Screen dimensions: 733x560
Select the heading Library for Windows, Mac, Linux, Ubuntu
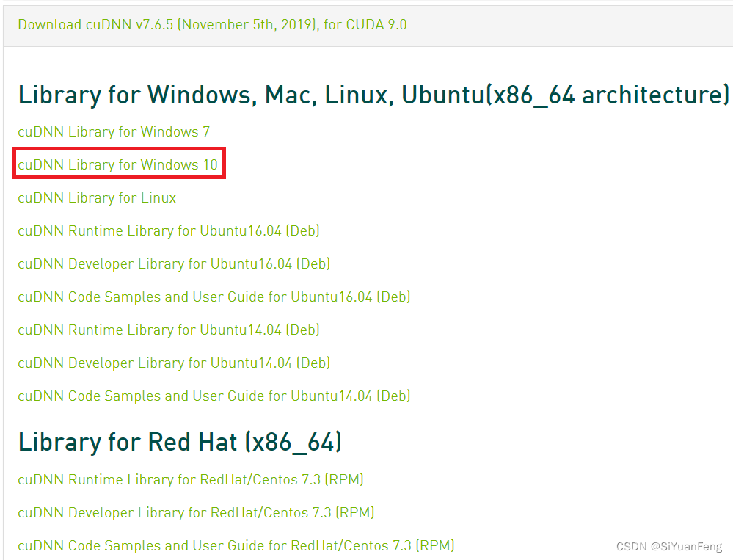tap(373, 95)
